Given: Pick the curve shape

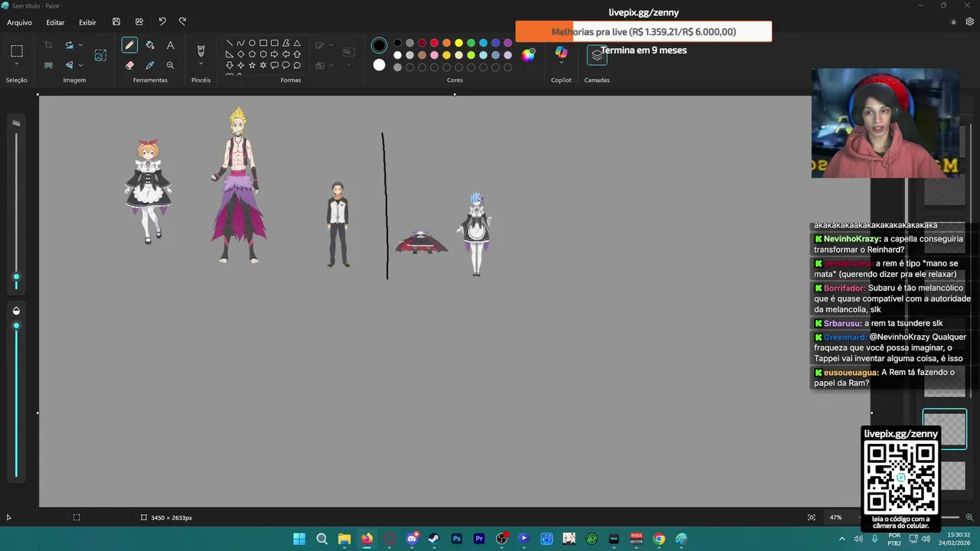Looking at the screenshot, I should click(240, 43).
